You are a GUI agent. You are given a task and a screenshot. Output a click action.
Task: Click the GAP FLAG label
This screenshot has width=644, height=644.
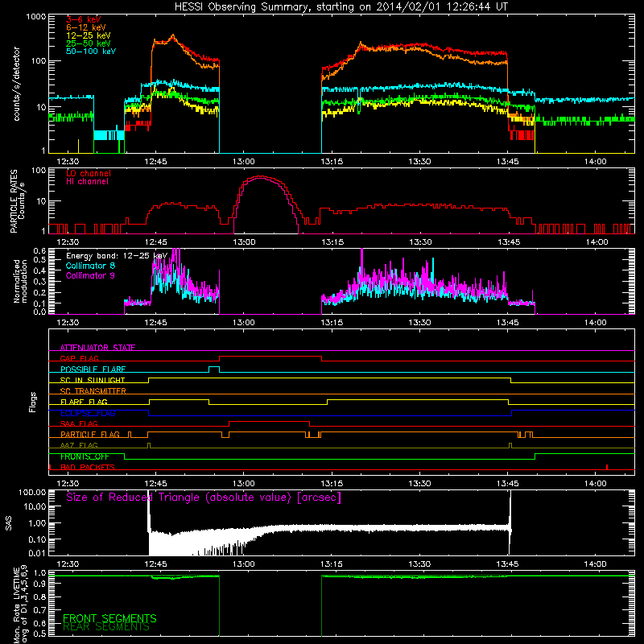(x=79, y=358)
